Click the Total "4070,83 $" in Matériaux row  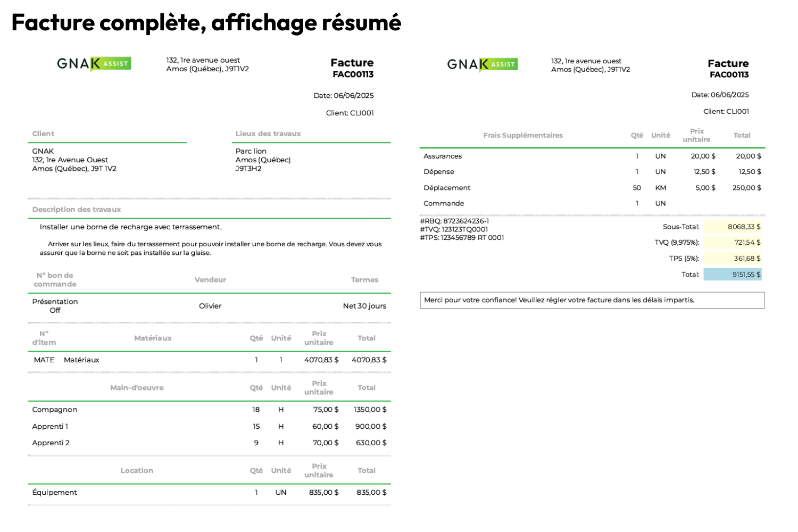click(x=369, y=360)
